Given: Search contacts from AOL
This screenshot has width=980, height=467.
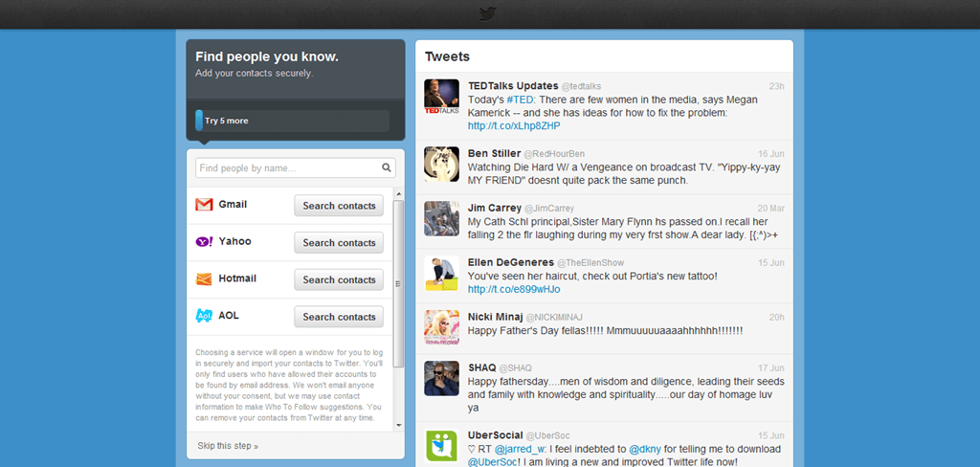Looking at the screenshot, I should coord(339,317).
